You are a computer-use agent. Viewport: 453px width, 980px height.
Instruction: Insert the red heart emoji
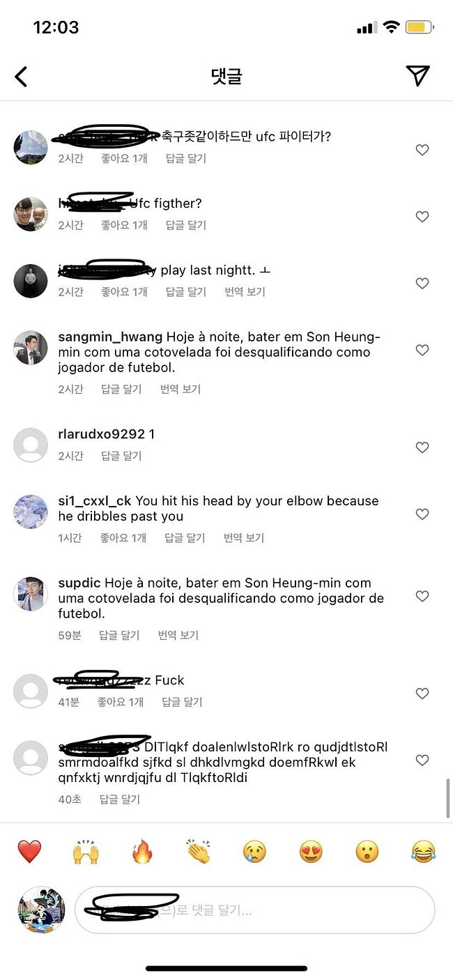(x=29, y=851)
